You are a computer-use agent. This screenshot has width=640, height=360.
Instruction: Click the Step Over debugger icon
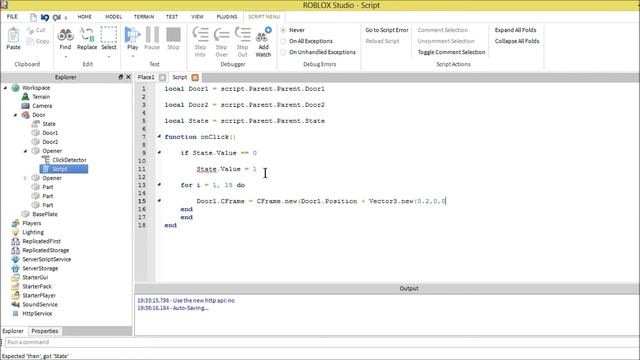coord(222,35)
